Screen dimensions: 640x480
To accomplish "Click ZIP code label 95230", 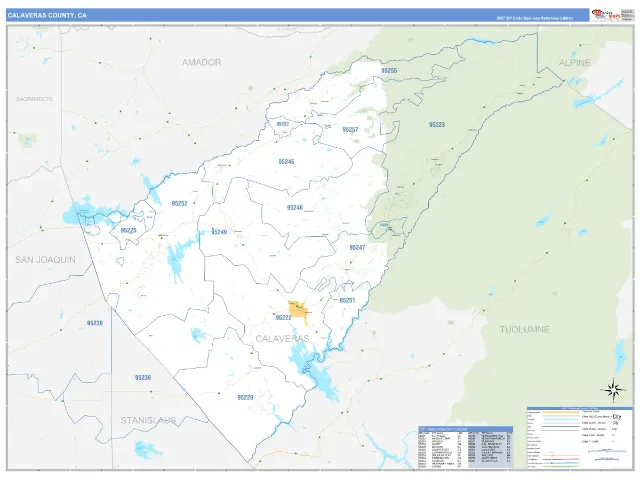I will pos(143,378).
